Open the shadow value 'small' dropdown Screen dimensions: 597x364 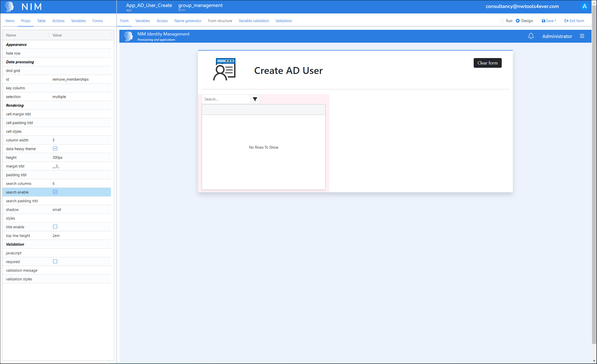pyautogui.click(x=57, y=210)
